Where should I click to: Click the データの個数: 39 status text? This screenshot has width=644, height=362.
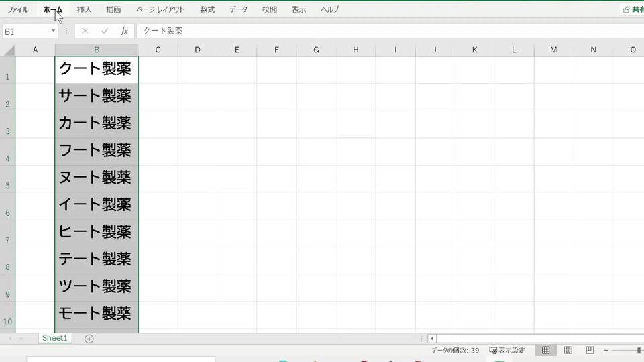455,351
